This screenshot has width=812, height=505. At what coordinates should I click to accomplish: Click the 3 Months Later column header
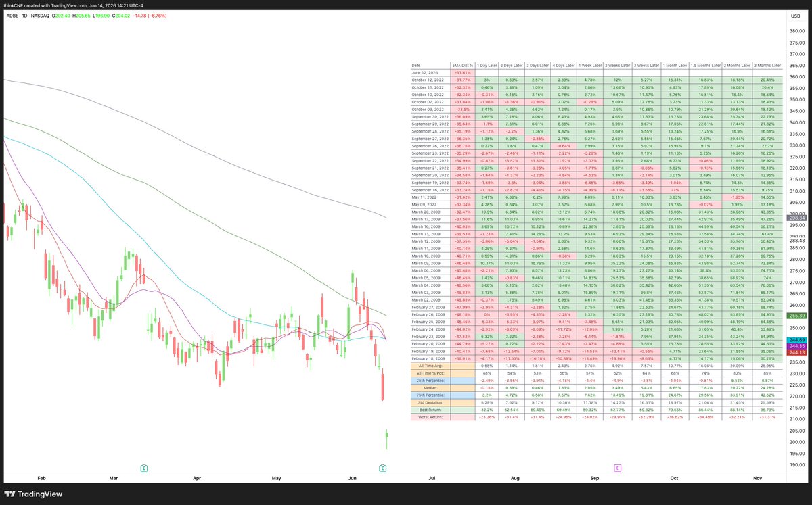(767, 66)
